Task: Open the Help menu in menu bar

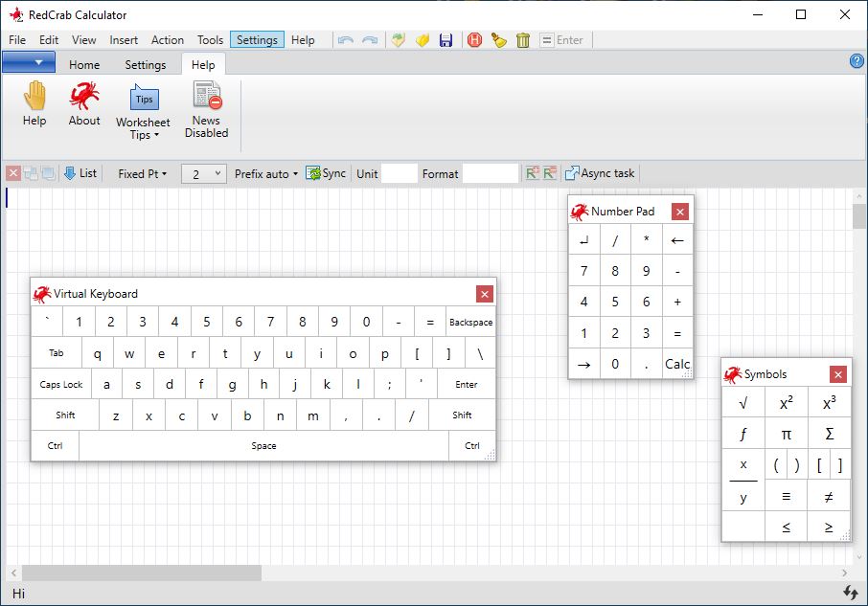Action: pyautogui.click(x=303, y=40)
